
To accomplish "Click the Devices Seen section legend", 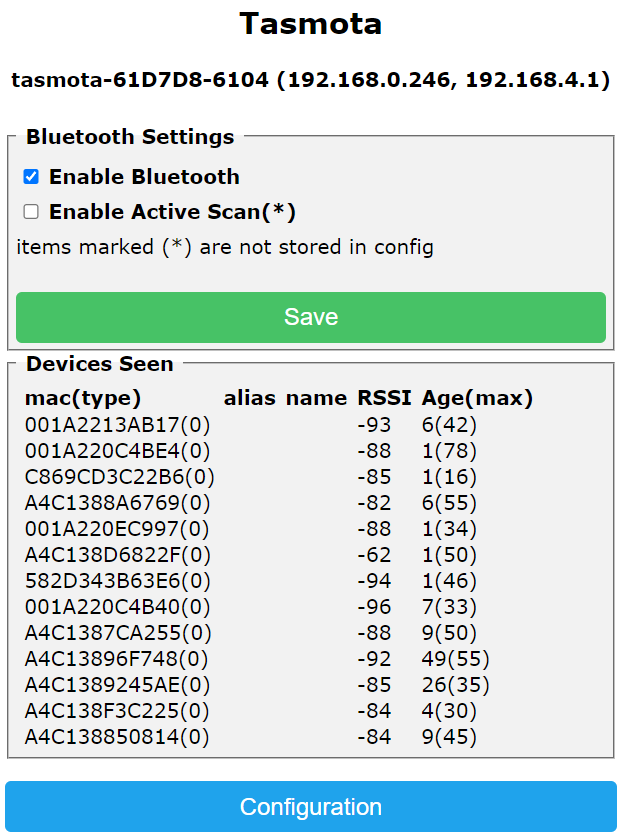I will click(x=100, y=364).
